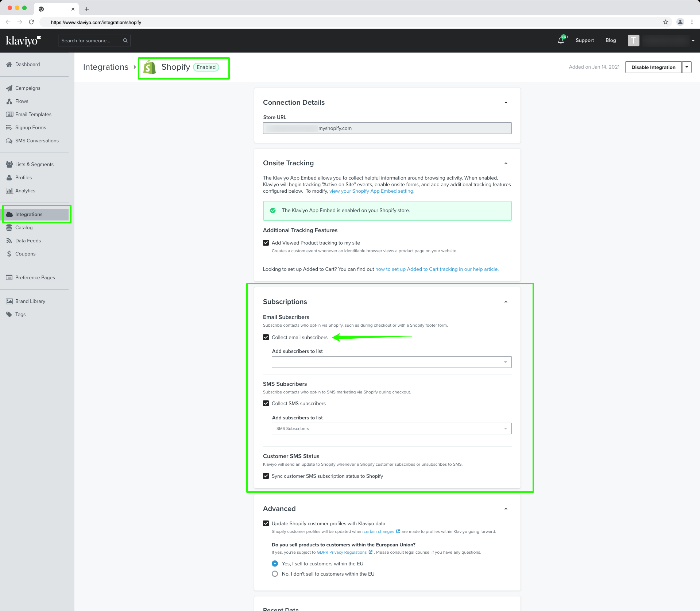Screen dimensions: 700x611
Task: Click the Flows icon in sidebar
Action: 9,101
